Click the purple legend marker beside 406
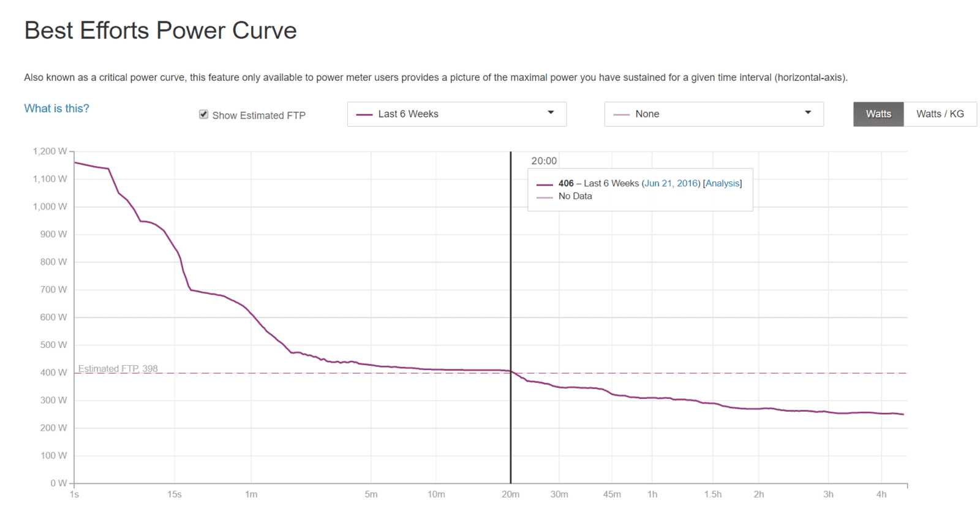 [x=545, y=184]
